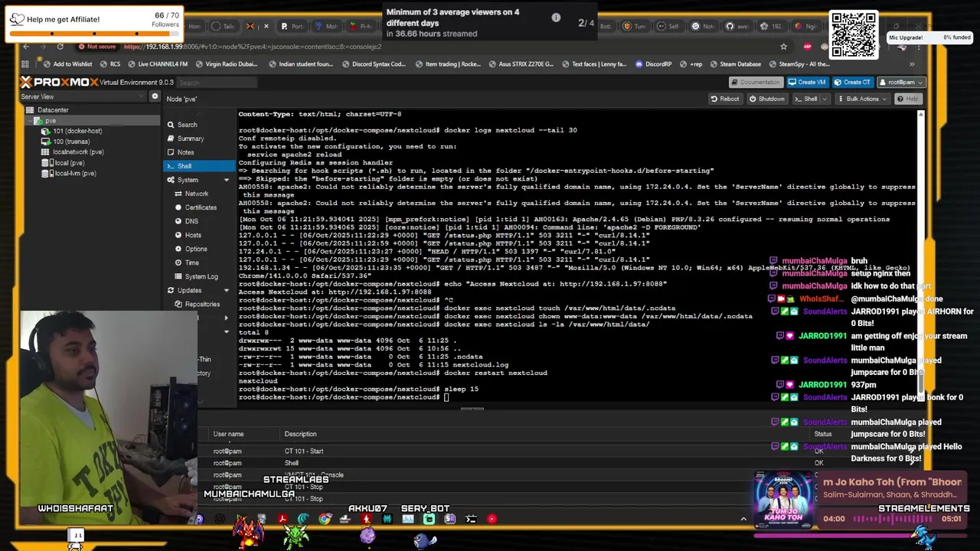The height and width of the screenshot is (551, 980).
Task: Open YouTube Music taskbar icon
Action: click(x=492, y=519)
